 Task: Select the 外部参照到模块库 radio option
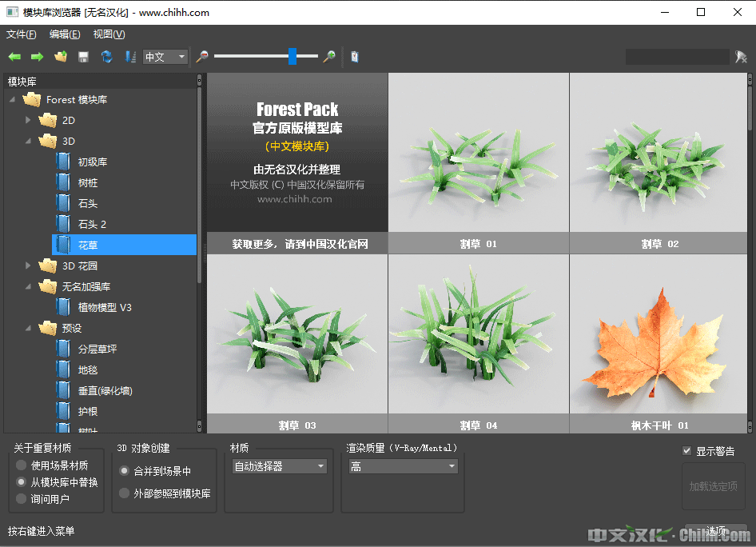[124, 493]
